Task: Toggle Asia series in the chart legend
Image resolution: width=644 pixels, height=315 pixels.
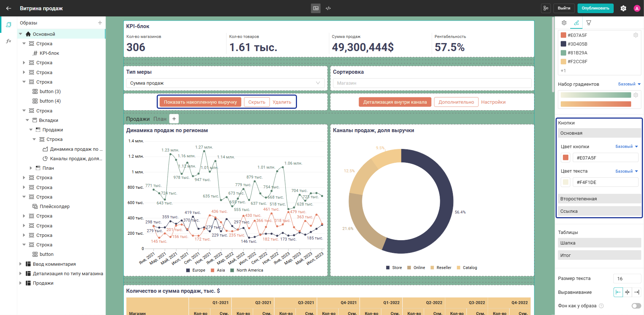Action: tap(218, 270)
